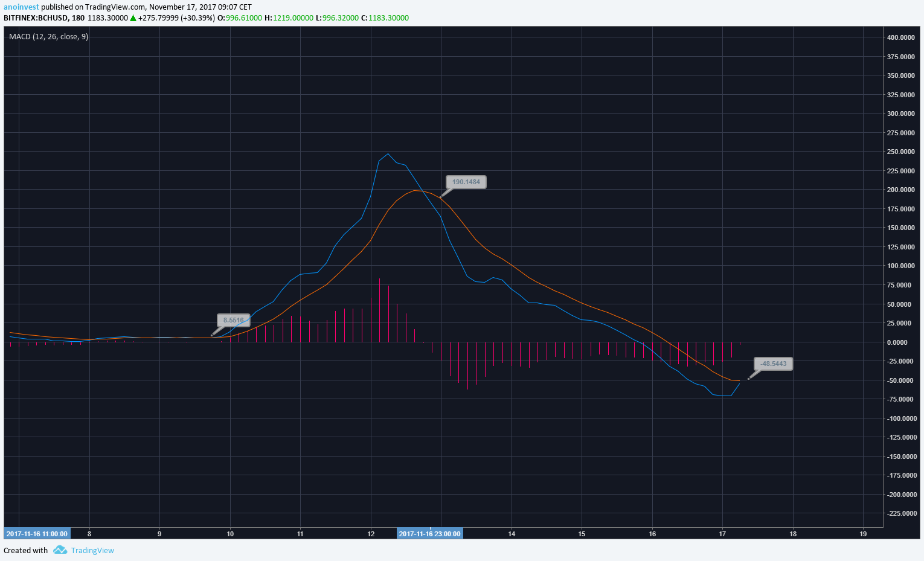Click date label 10 on time axis

(230, 534)
